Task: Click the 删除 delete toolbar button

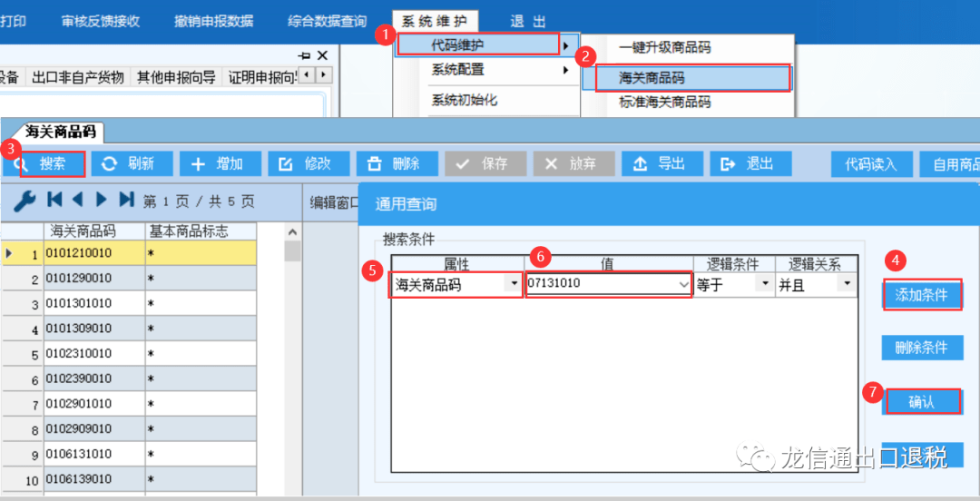Action: (397, 164)
